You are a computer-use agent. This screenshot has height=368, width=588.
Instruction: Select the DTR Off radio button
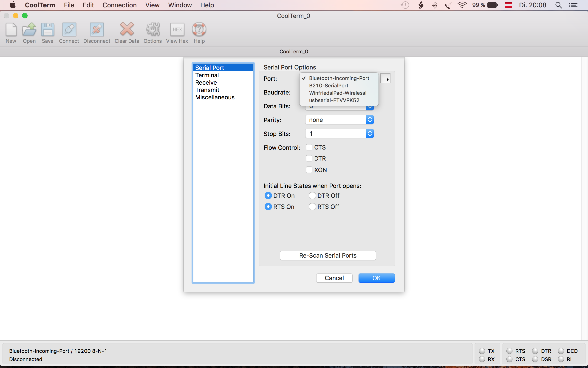(312, 195)
